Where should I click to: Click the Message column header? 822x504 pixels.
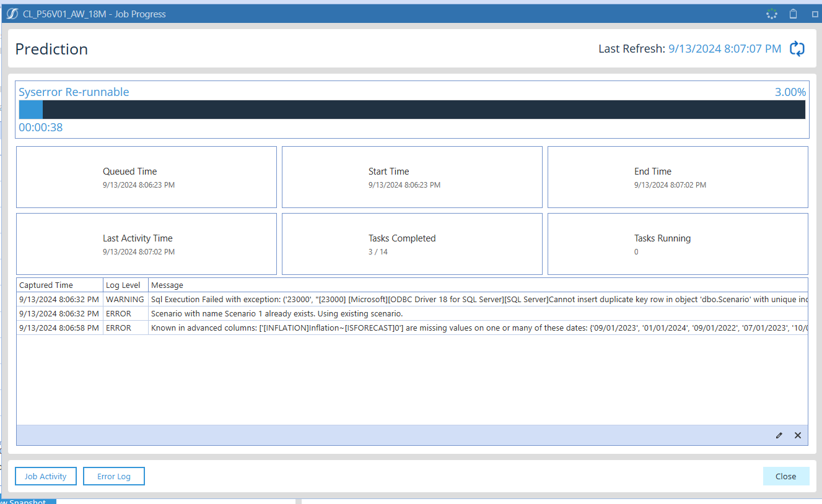pyautogui.click(x=167, y=285)
